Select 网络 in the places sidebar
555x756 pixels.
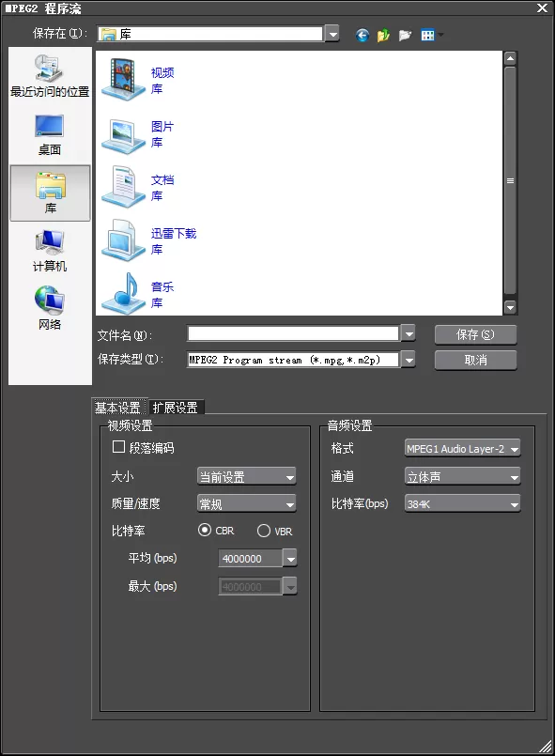50,309
